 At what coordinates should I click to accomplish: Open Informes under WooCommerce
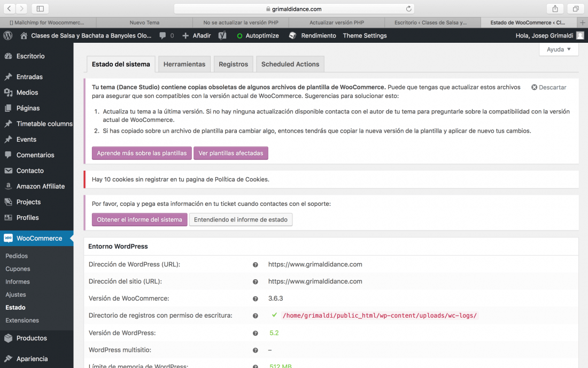click(18, 282)
